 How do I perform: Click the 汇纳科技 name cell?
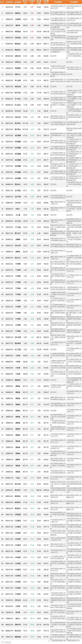(x=18, y=203)
